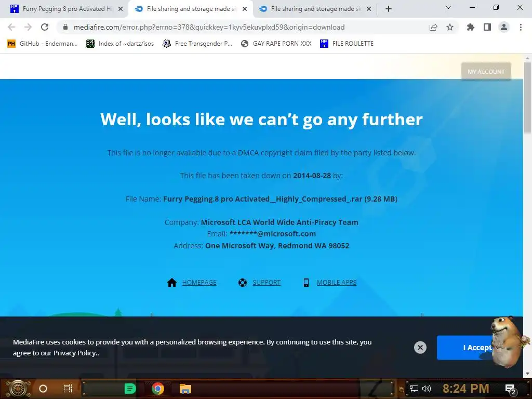Click the scrollbar down arrow
This screenshot has width=532, height=399.
click(527, 374)
